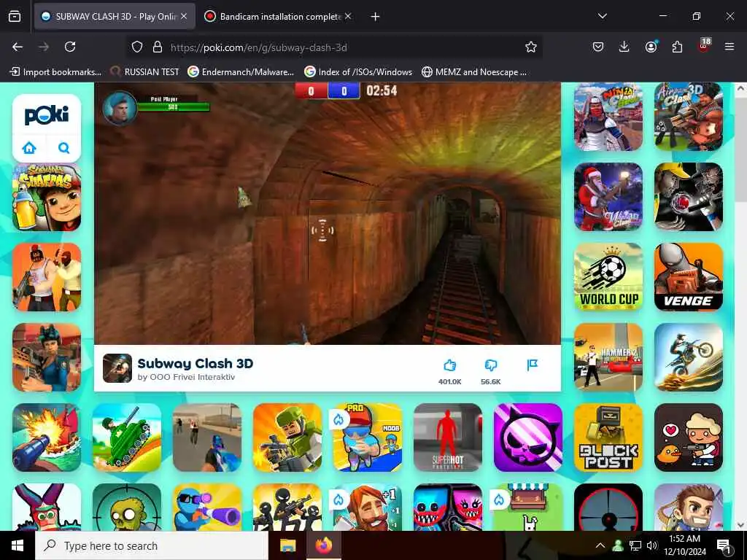
Task: Go back in Firefox
Action: [x=18, y=47]
